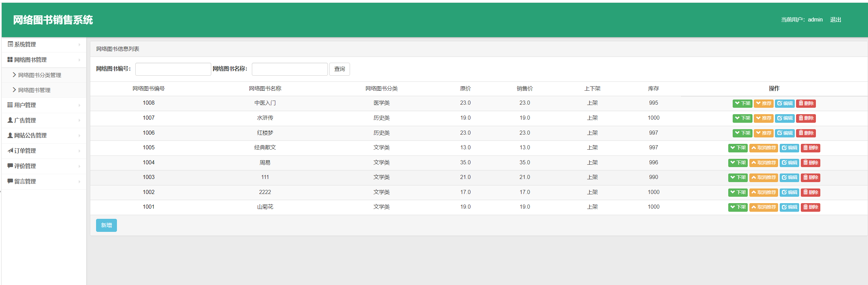Viewport: 868px width, 285px height.
Task: Expand 留言管理 with its right arrow
Action: click(x=79, y=182)
